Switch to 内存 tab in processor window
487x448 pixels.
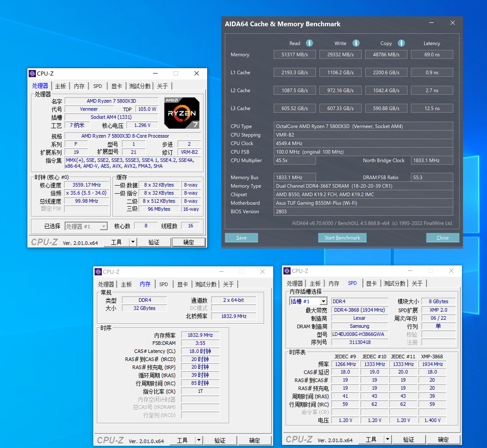click(79, 86)
